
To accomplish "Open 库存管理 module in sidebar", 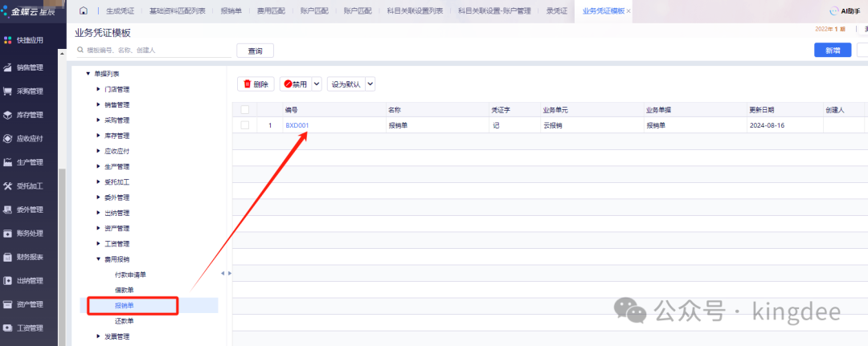I will [29, 115].
